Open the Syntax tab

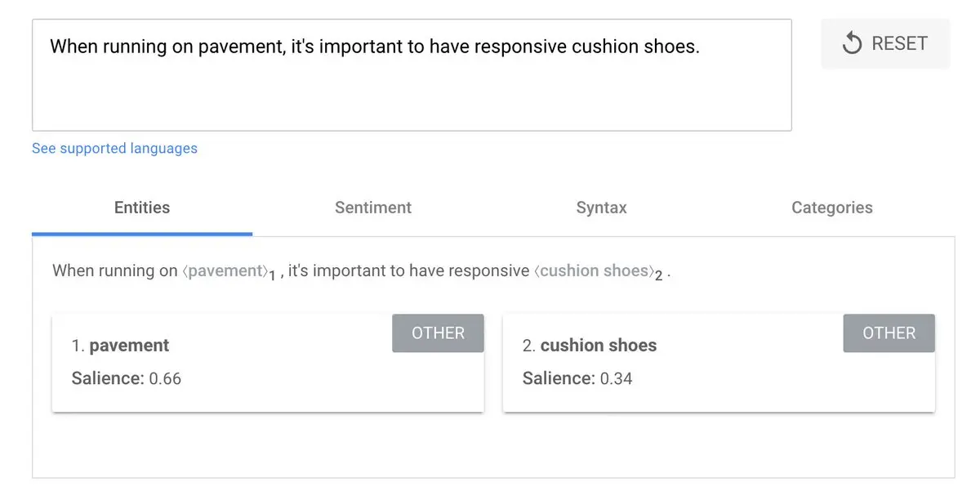(x=601, y=208)
